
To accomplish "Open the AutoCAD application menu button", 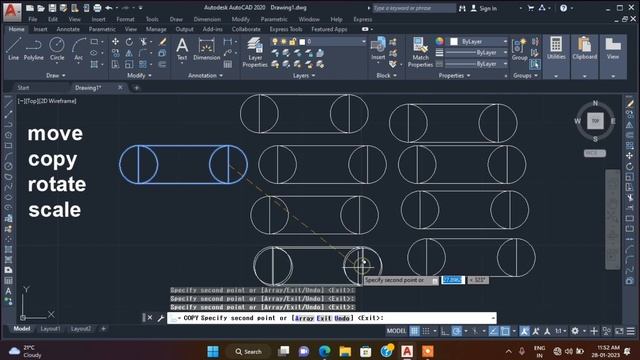I will click(x=11, y=11).
